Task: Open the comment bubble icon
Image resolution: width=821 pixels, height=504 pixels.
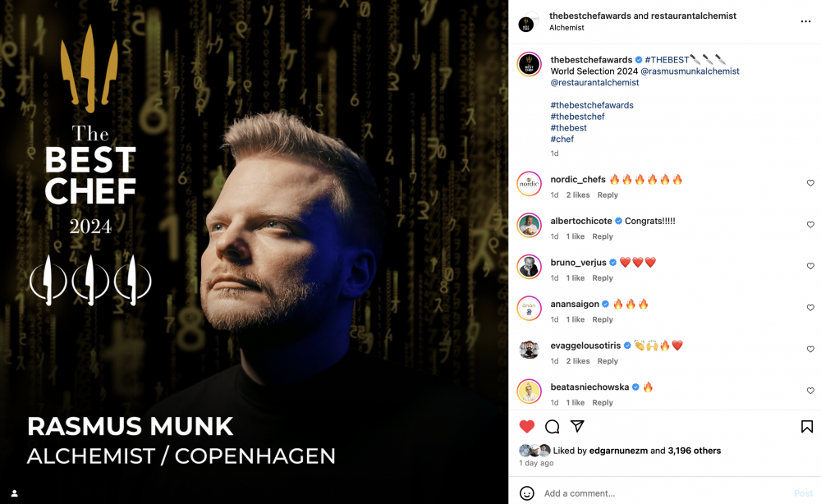Action: click(x=552, y=427)
